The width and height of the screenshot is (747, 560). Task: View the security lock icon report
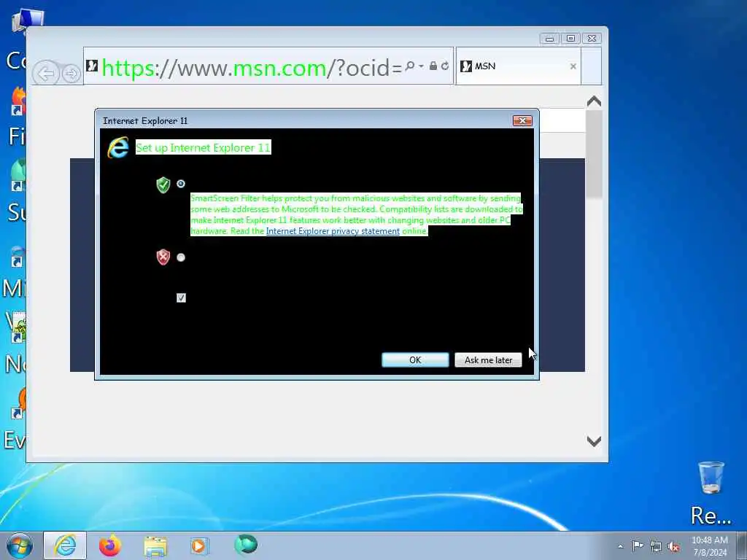coord(433,66)
